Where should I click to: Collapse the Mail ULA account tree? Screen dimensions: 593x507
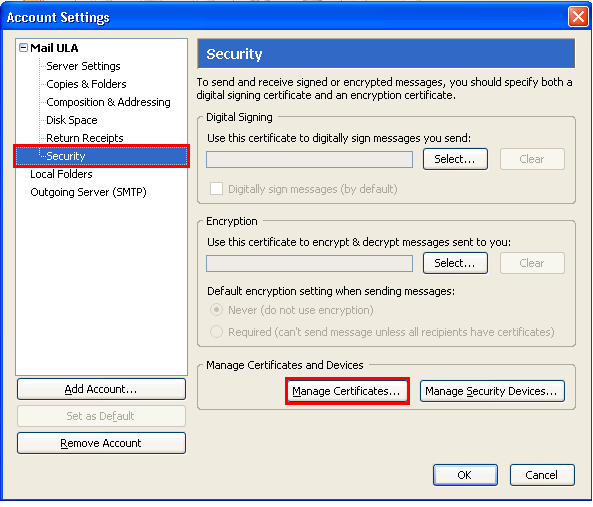23,48
